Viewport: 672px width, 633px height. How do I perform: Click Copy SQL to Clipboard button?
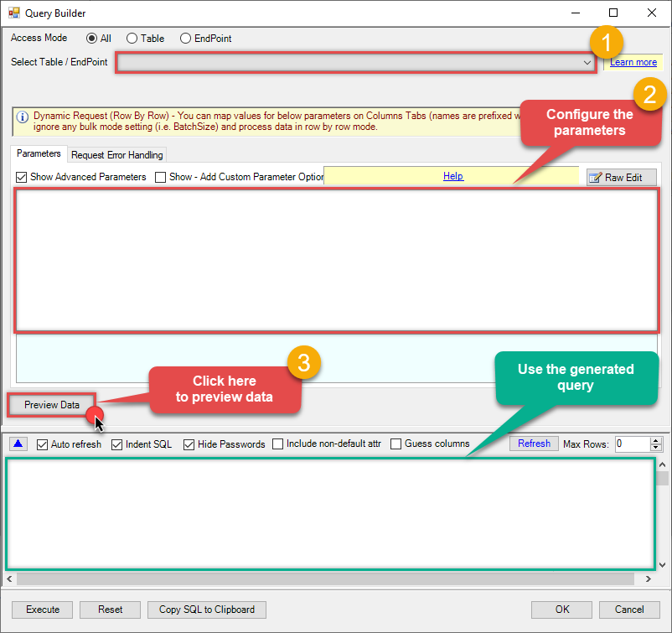(207, 610)
